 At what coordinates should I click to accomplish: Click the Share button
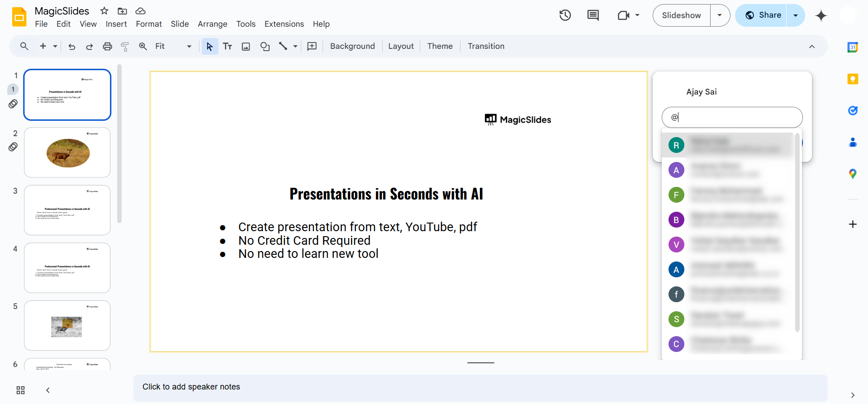coord(761,15)
